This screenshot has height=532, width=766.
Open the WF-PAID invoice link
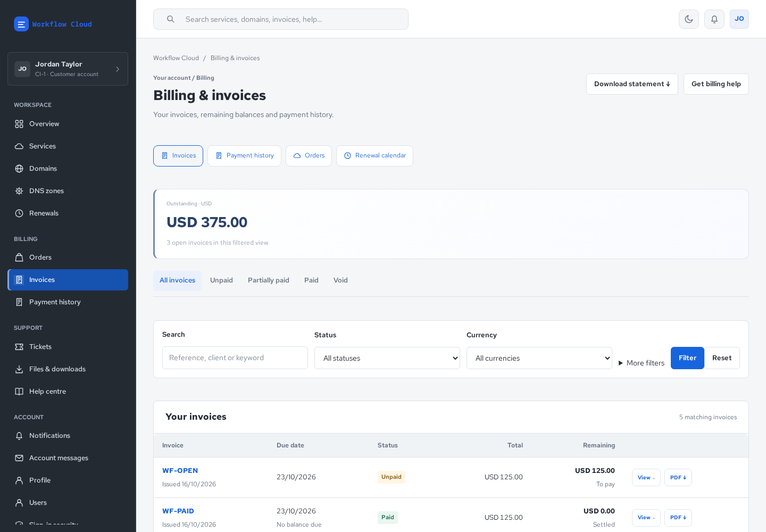pyautogui.click(x=178, y=511)
